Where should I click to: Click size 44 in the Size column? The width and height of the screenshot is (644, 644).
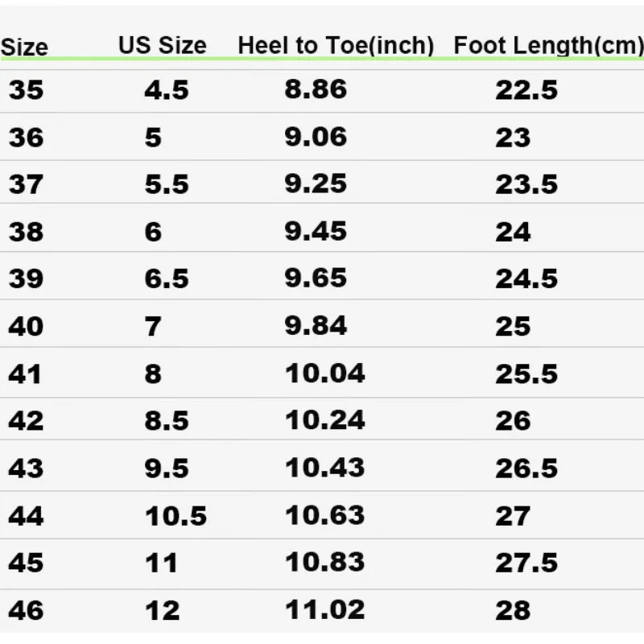click(27, 515)
